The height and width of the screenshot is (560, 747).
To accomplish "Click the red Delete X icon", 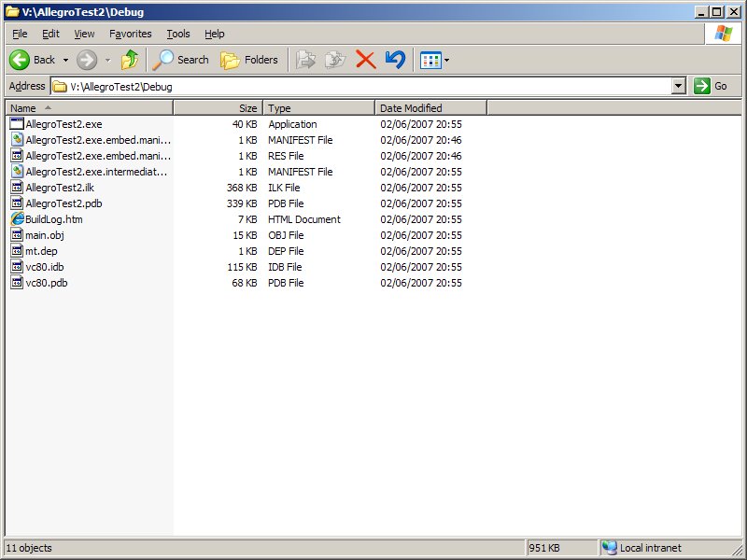I will 365,60.
